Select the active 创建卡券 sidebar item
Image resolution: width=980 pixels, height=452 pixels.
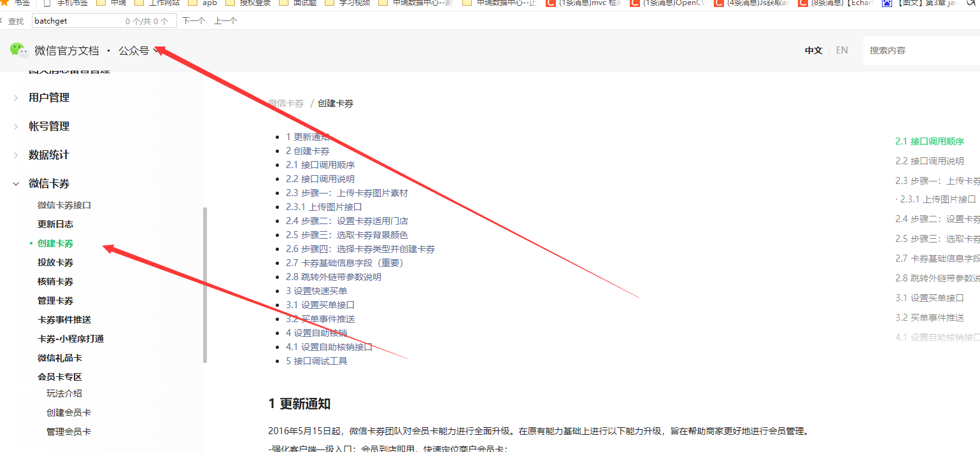pos(55,243)
